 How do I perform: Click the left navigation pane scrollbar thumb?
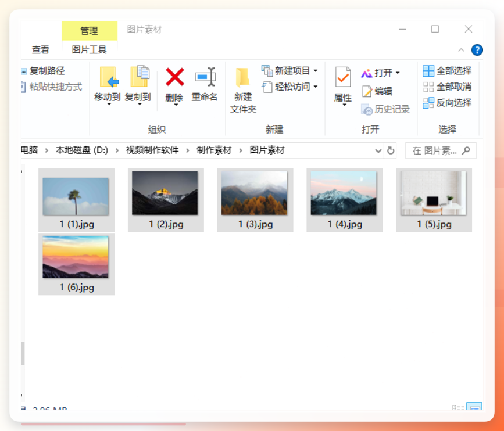point(23,353)
